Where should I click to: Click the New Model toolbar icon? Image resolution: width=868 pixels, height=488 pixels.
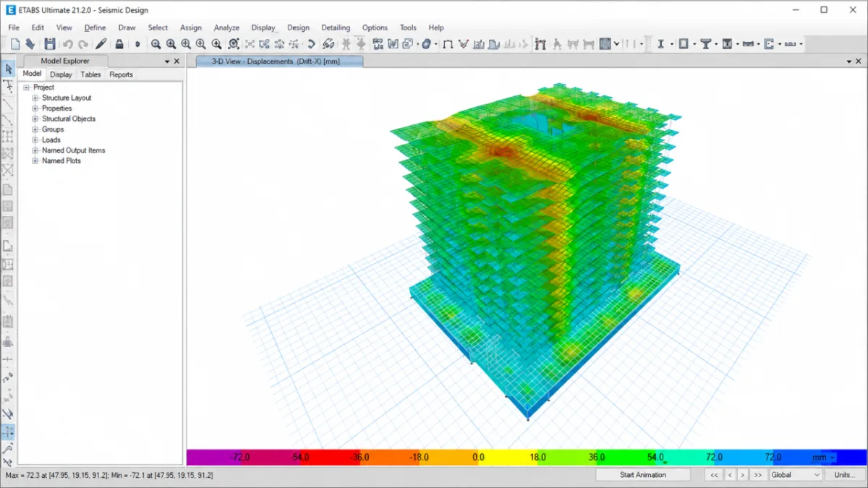15,44
